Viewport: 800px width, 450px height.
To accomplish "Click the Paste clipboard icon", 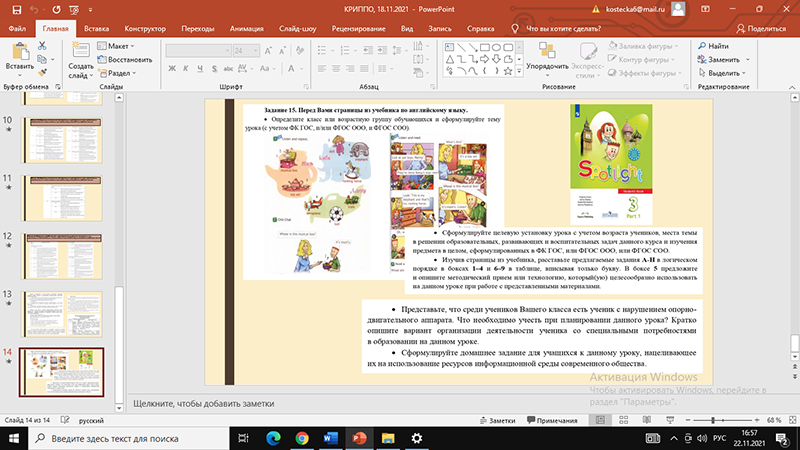I will pyautogui.click(x=20, y=52).
